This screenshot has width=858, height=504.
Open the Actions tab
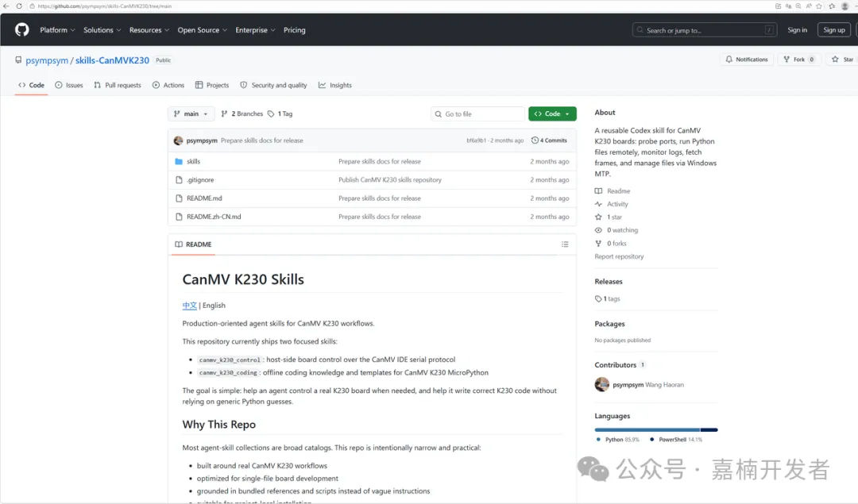(x=168, y=85)
